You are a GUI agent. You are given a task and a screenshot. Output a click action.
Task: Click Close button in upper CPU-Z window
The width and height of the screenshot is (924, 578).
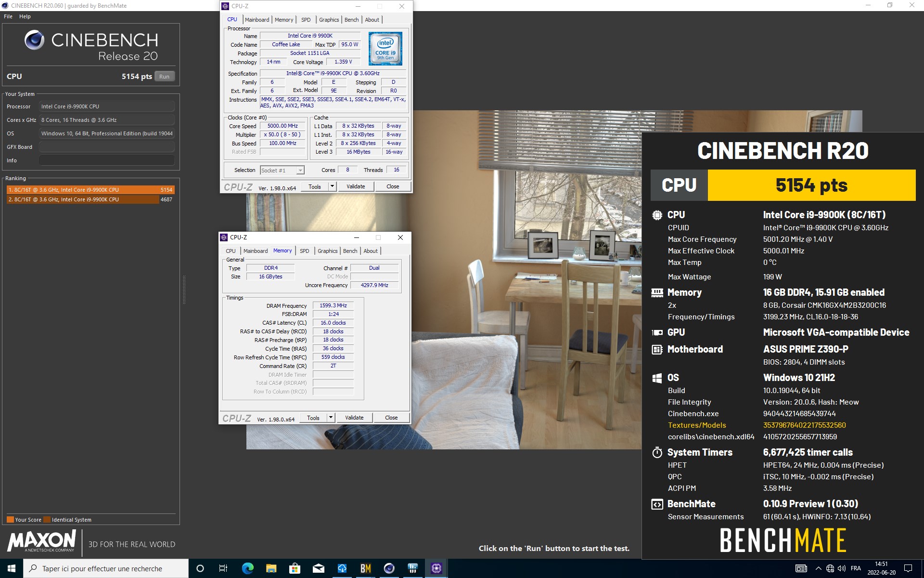pyautogui.click(x=393, y=186)
